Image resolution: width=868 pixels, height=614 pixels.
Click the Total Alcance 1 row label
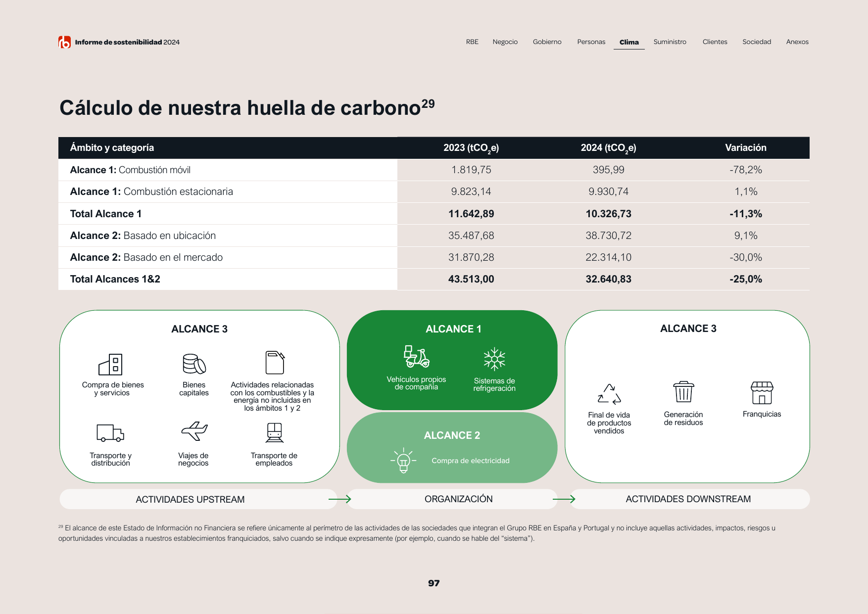click(106, 214)
